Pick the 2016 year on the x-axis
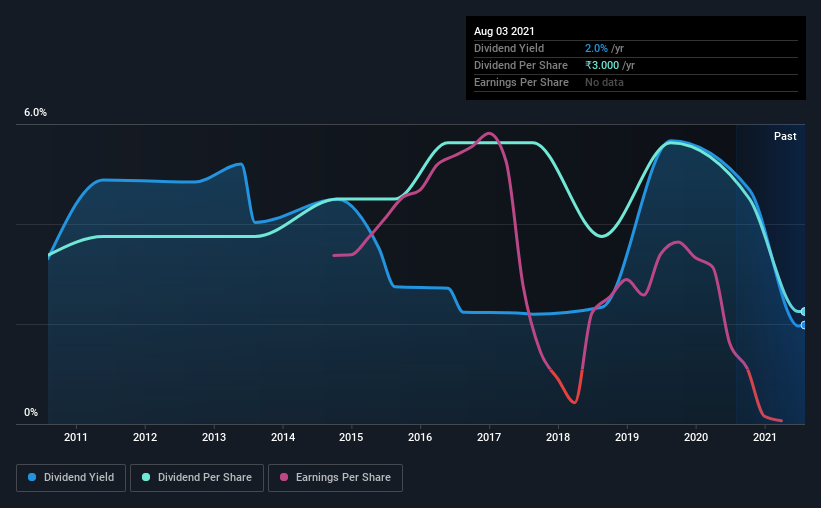 pyautogui.click(x=420, y=438)
